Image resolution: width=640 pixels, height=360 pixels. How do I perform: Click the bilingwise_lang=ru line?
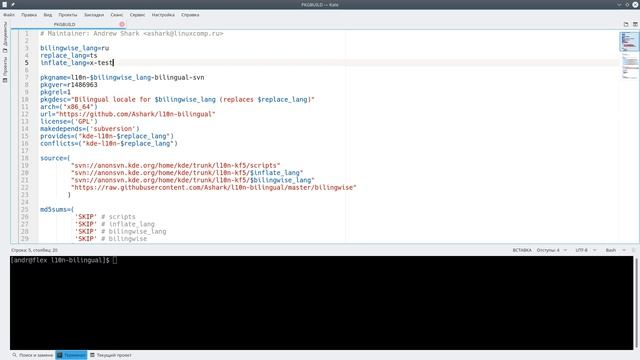(74, 48)
